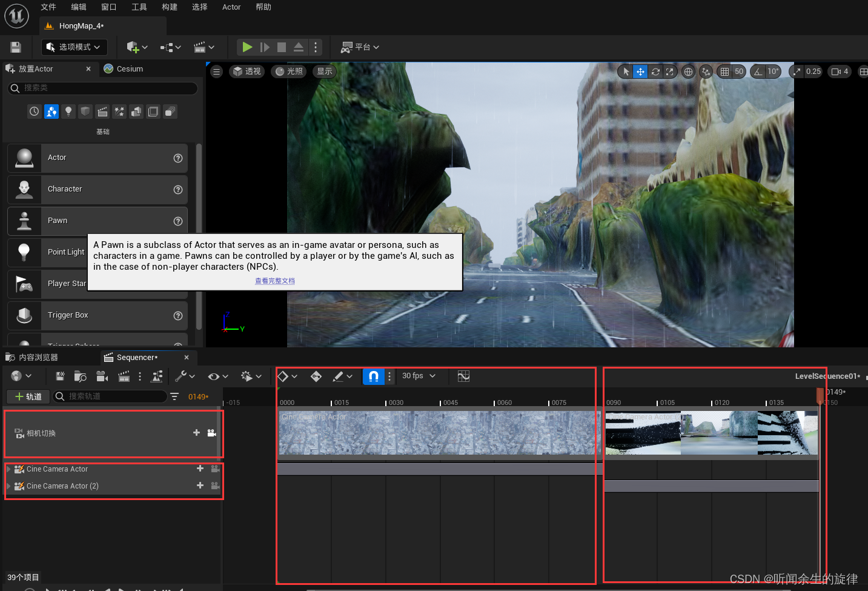Open the Actor menu in menu bar
Image resolution: width=868 pixels, height=591 pixels.
click(x=231, y=7)
